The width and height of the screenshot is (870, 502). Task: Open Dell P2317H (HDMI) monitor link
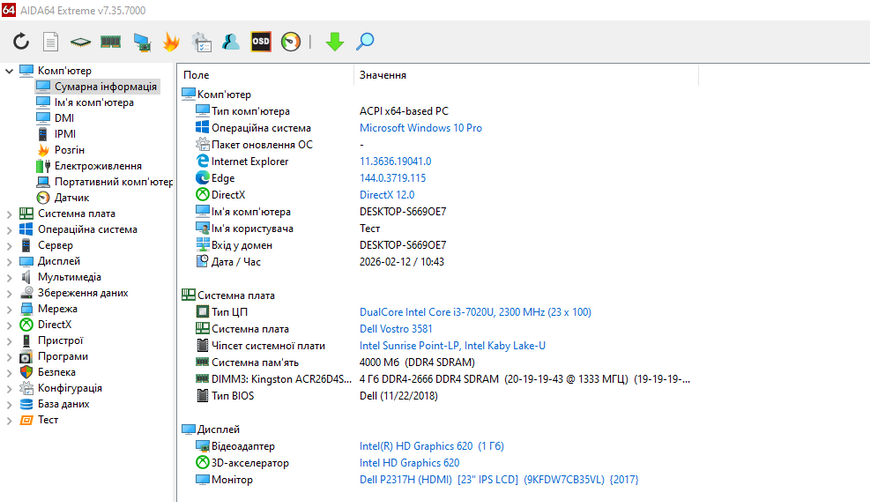(499, 480)
